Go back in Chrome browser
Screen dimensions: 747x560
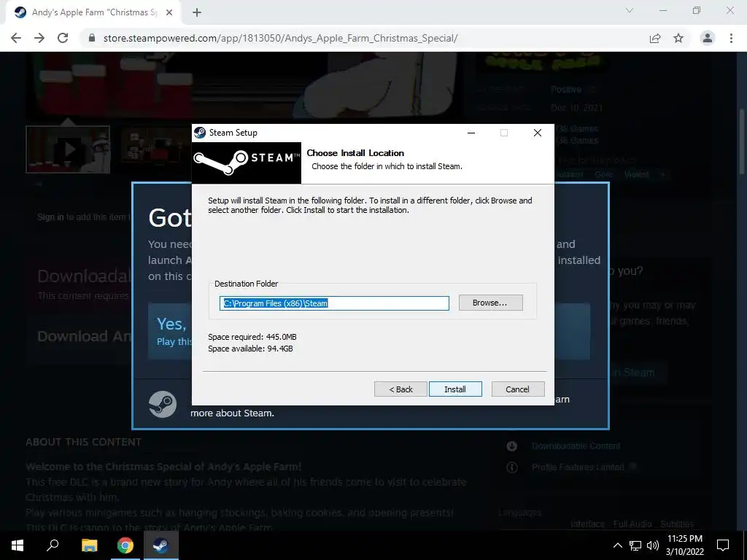pos(16,38)
